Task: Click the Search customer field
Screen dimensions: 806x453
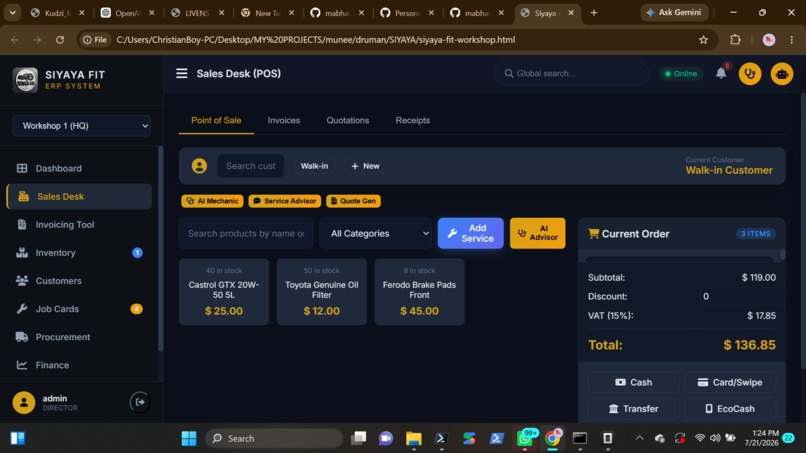Action: pyautogui.click(x=250, y=166)
